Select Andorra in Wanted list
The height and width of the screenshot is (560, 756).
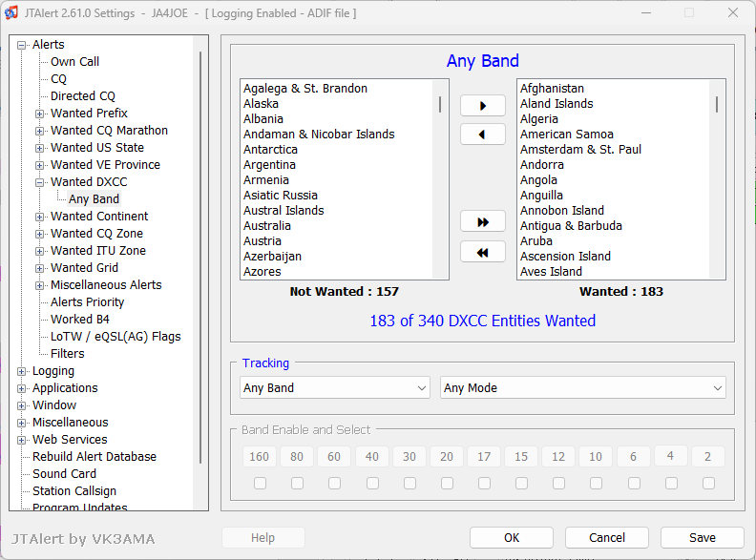(542, 165)
